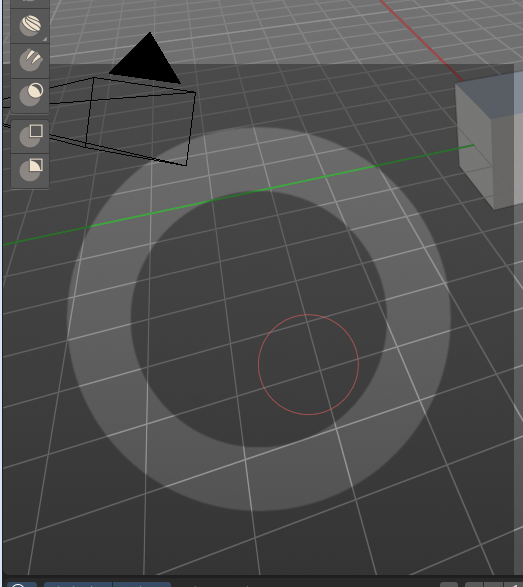Viewport: 523px width, 587px height.
Task: Select the Rotate sculpt brush with striped sphere
Action: coord(30,25)
